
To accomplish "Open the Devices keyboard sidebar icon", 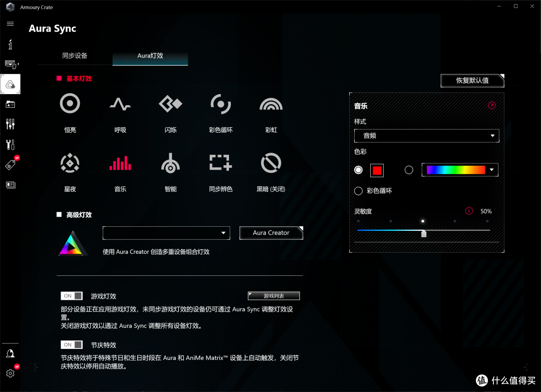I will coord(12,64).
